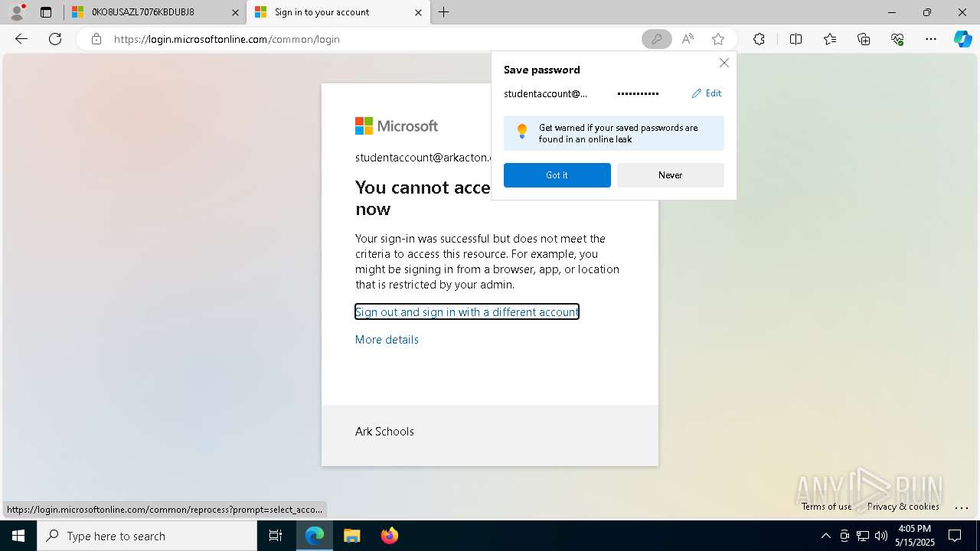Viewport: 980px width, 551px height.
Task: Toggle split screen view
Action: tap(795, 39)
